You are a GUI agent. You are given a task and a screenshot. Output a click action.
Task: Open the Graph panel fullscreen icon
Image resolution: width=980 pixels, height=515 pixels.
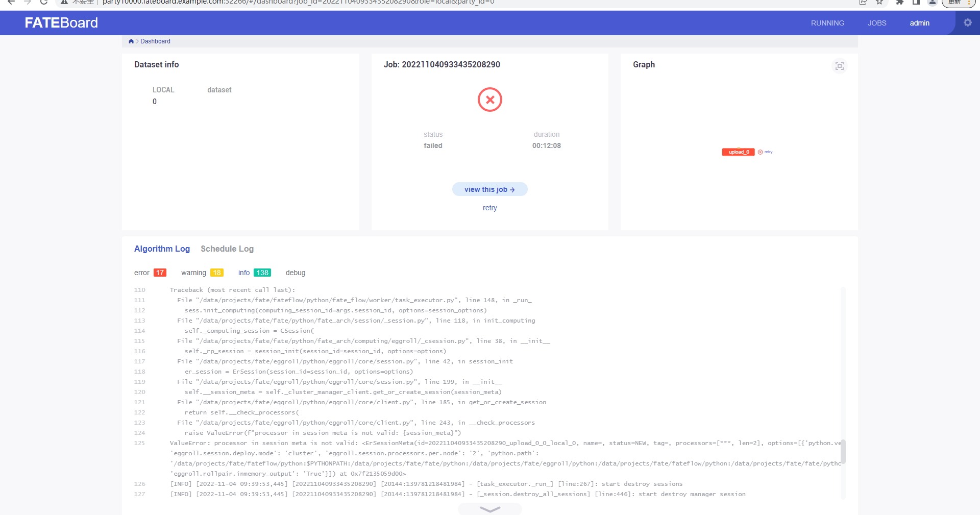(840, 66)
